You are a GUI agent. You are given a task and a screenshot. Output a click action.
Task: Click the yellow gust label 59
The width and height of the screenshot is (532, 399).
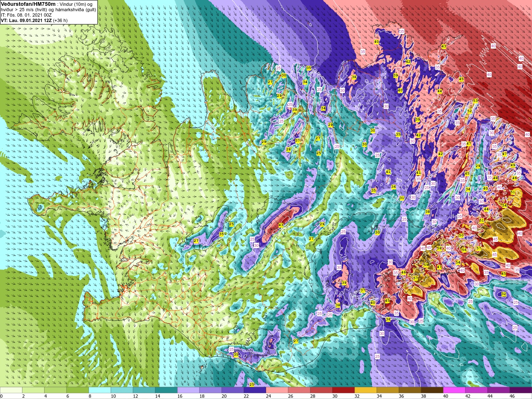coord(426,265)
